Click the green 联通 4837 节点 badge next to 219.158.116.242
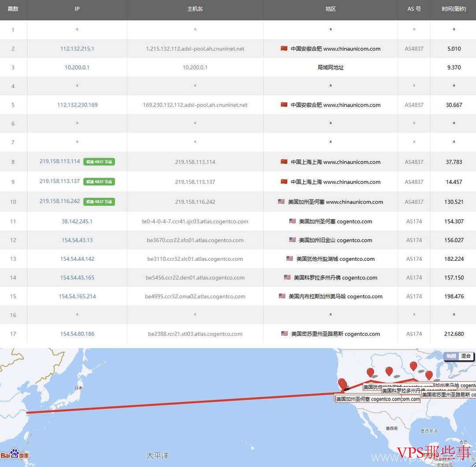Screen dimensions: 476x467 (99, 201)
